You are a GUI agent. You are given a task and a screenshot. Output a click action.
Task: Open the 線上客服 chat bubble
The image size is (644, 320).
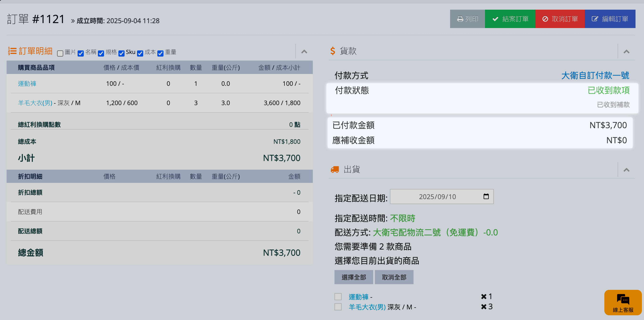623,302
